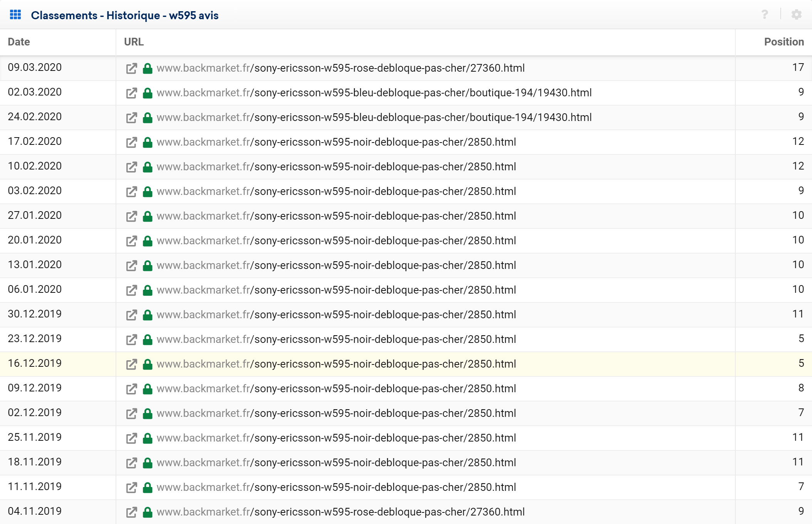Click the title Classements - Historique - w595 avis

click(125, 15)
